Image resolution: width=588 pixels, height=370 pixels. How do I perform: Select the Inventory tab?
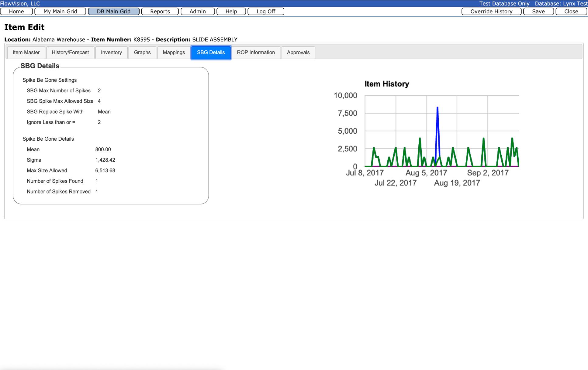[x=111, y=53]
